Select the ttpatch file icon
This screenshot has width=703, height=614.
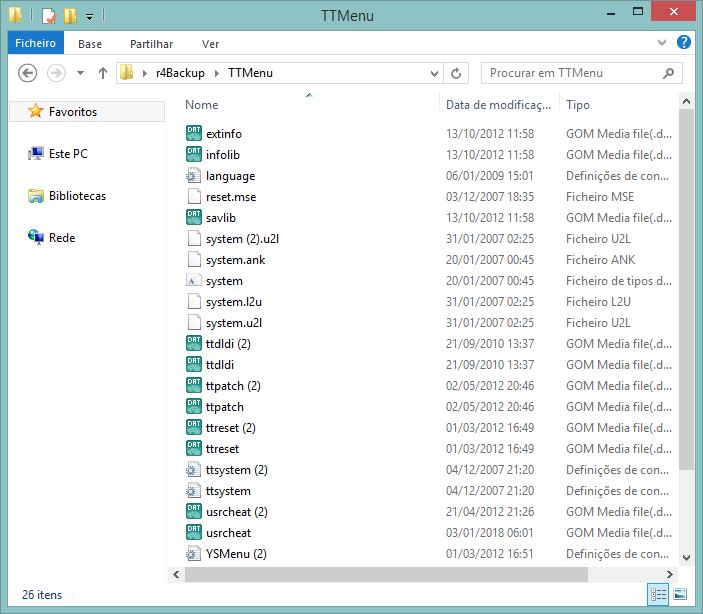point(194,406)
